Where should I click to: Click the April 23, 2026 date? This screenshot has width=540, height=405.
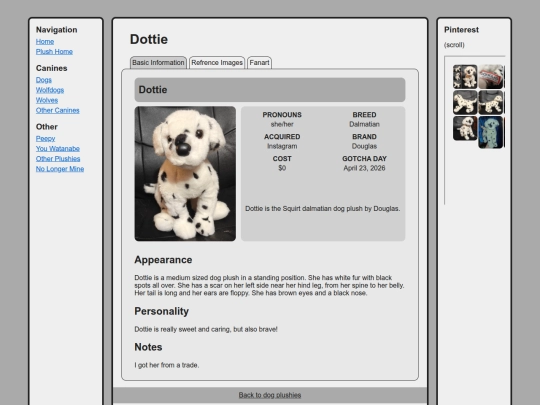point(364,168)
